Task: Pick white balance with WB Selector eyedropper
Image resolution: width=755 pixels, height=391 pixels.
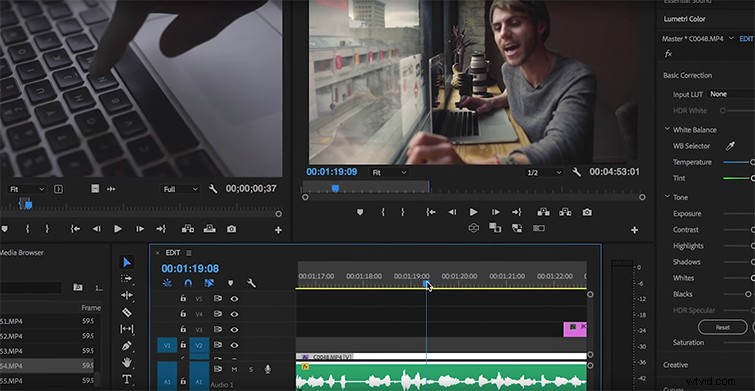Action: 730,146
